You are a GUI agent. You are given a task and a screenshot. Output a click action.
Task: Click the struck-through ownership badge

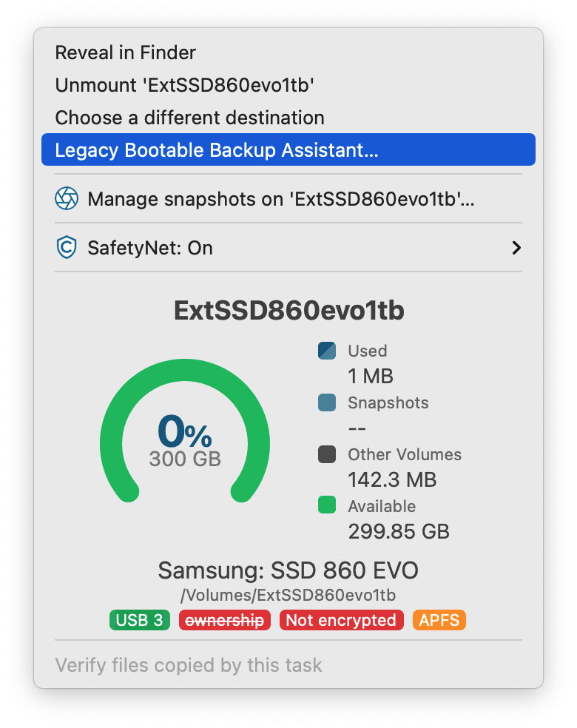(x=225, y=620)
